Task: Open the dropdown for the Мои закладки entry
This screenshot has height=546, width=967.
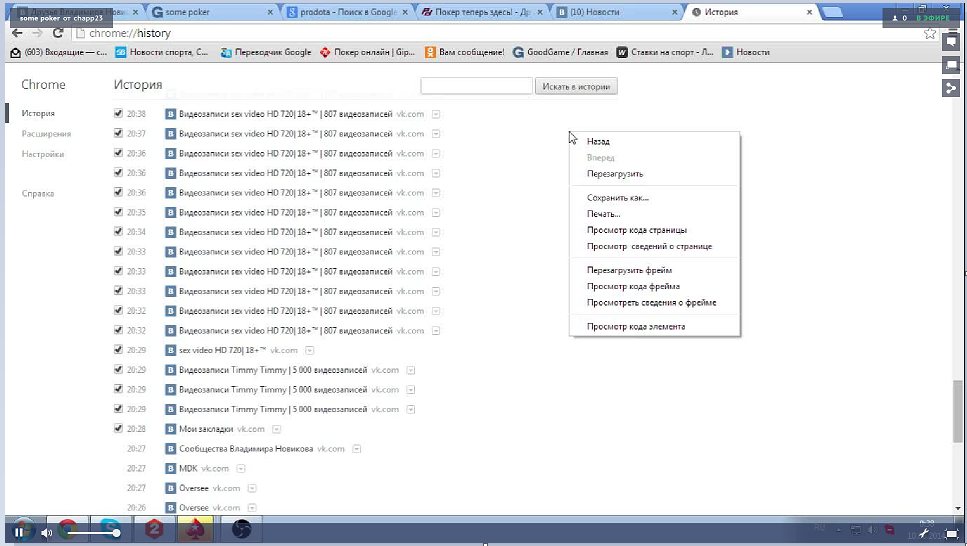Action: coord(276,429)
